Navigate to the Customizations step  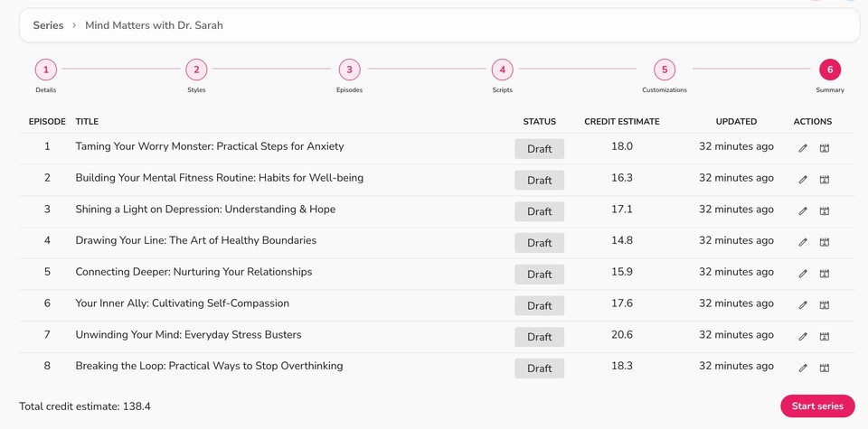click(x=664, y=70)
